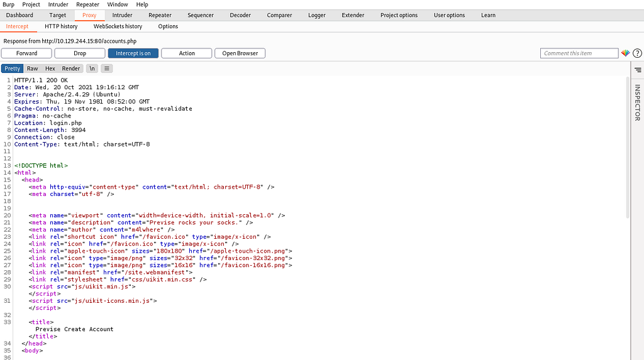Open the WebSockets history sub-tab
Viewport: 644px width, 360px height.
(118, 26)
